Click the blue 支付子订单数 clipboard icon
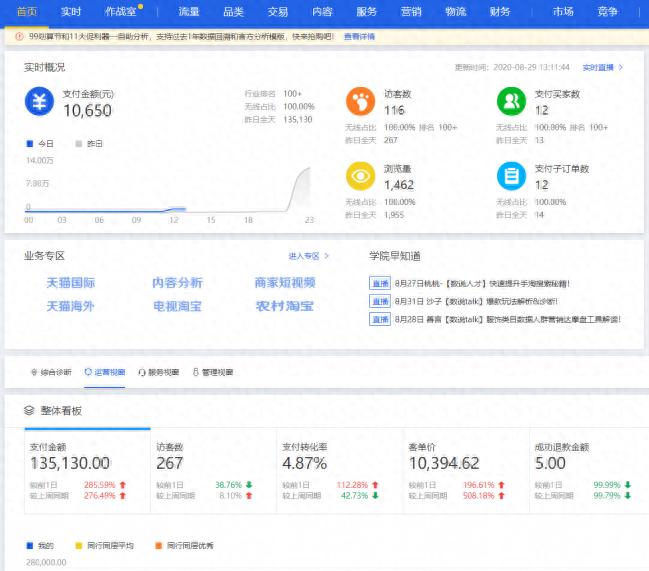Viewport: 649px width, 571px height. tap(511, 176)
